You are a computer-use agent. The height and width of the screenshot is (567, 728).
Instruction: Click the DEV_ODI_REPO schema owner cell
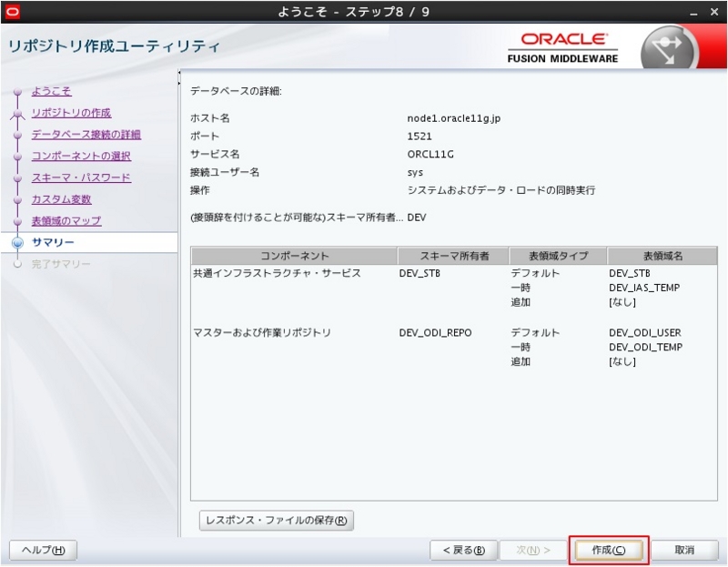[435, 333]
